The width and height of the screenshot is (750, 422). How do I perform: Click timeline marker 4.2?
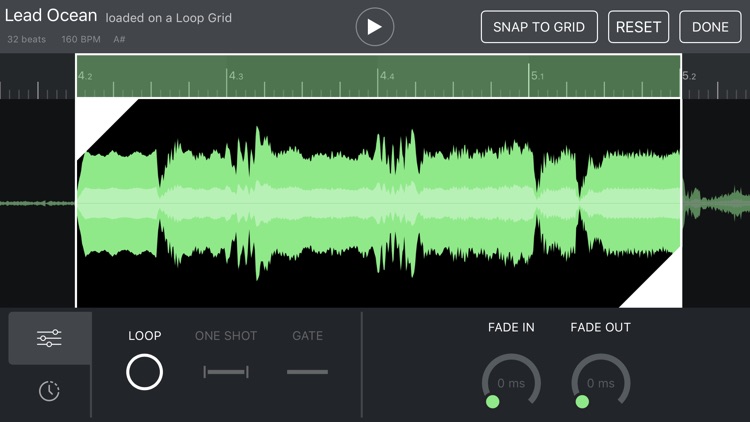(x=85, y=76)
